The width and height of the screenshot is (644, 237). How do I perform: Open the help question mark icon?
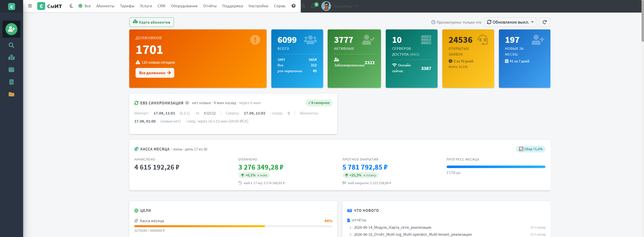[x=293, y=6]
